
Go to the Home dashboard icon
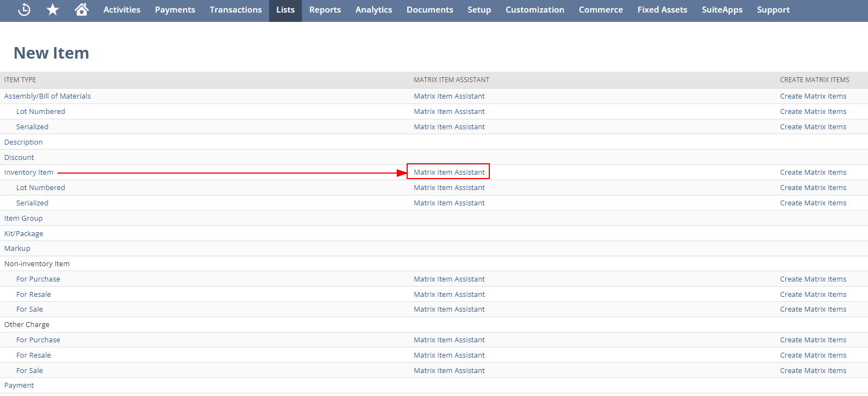point(82,10)
